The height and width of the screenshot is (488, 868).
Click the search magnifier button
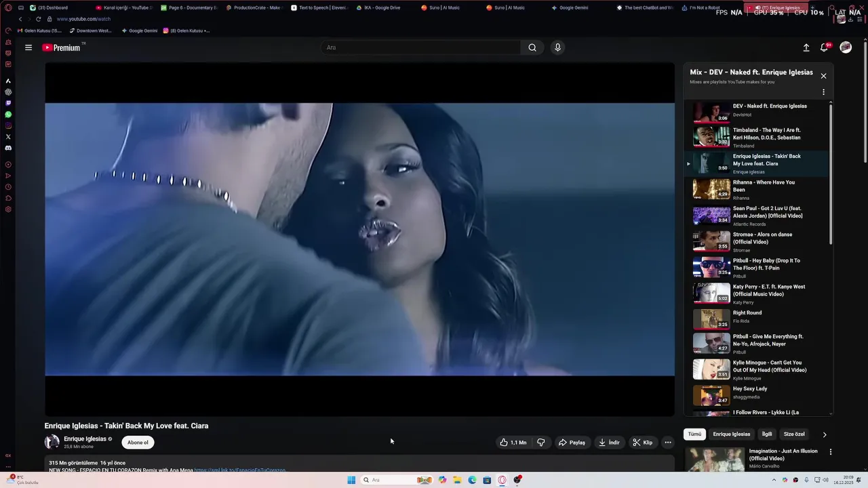(532, 47)
